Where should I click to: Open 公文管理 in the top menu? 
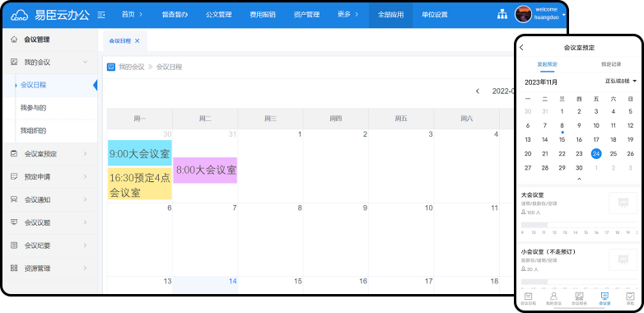[218, 15]
